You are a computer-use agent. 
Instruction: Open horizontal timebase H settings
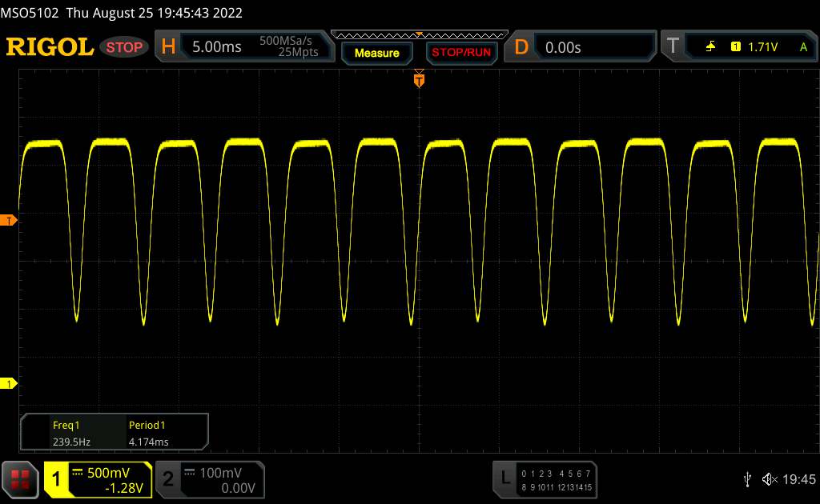[x=168, y=47]
